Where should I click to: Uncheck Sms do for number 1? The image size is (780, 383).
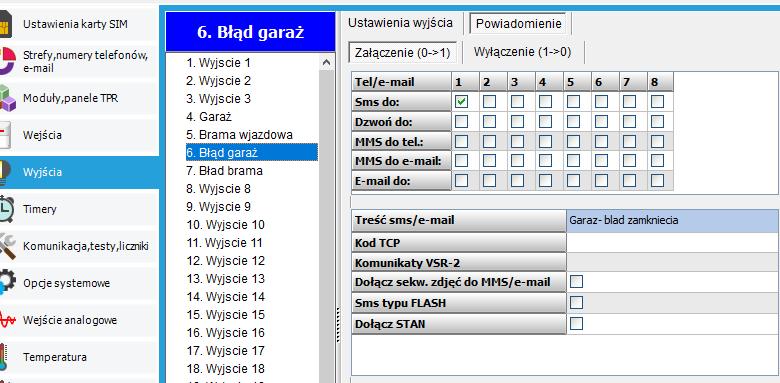tap(461, 101)
